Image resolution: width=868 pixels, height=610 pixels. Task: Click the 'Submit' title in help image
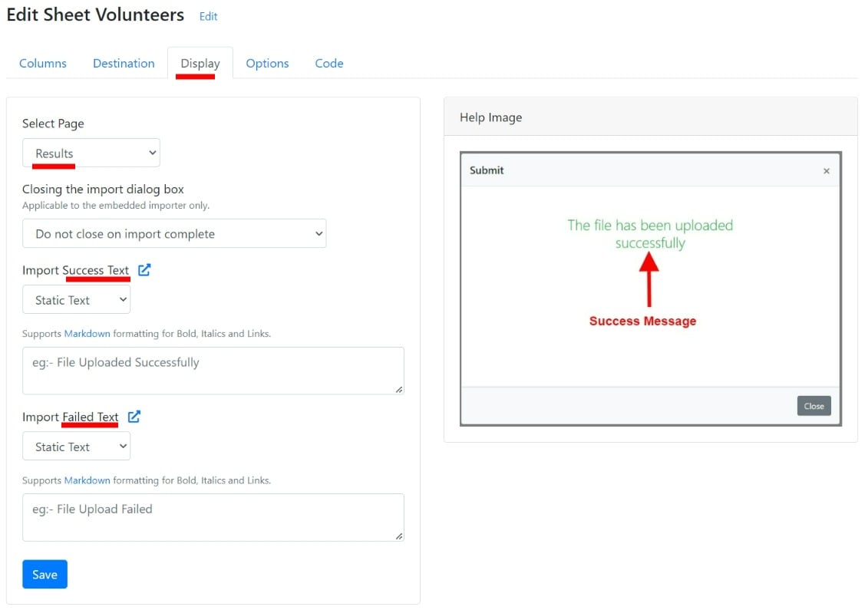tap(487, 170)
